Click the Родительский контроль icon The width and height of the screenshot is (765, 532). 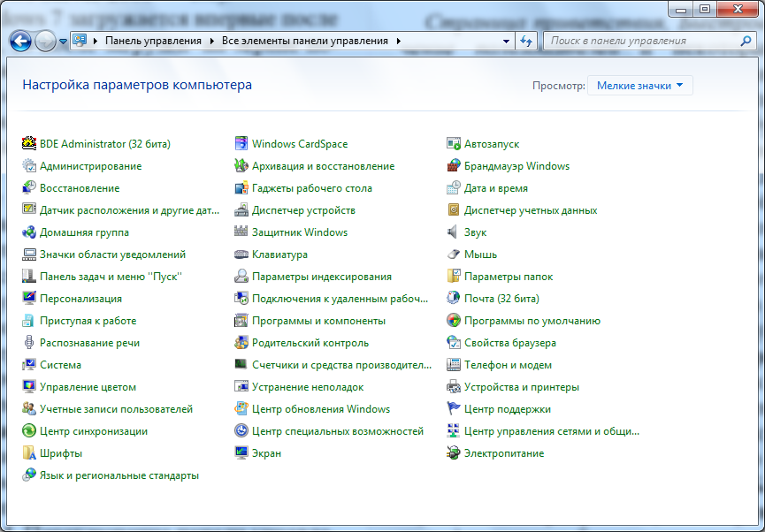(x=241, y=342)
